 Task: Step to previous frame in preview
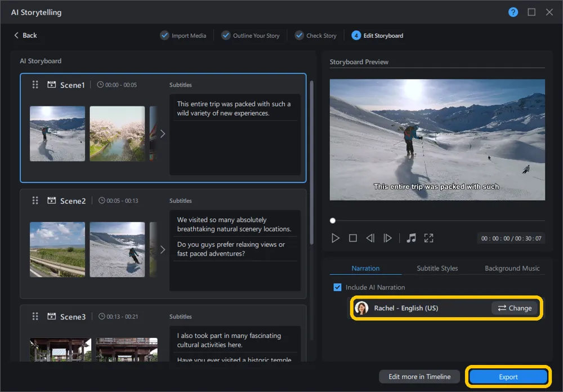coord(370,238)
